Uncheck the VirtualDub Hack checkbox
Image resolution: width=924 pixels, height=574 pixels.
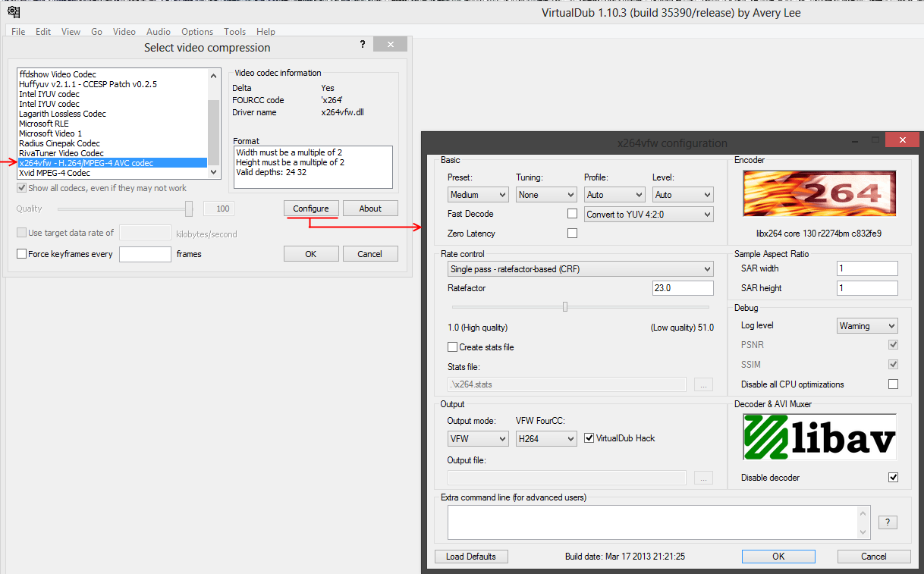(x=589, y=438)
